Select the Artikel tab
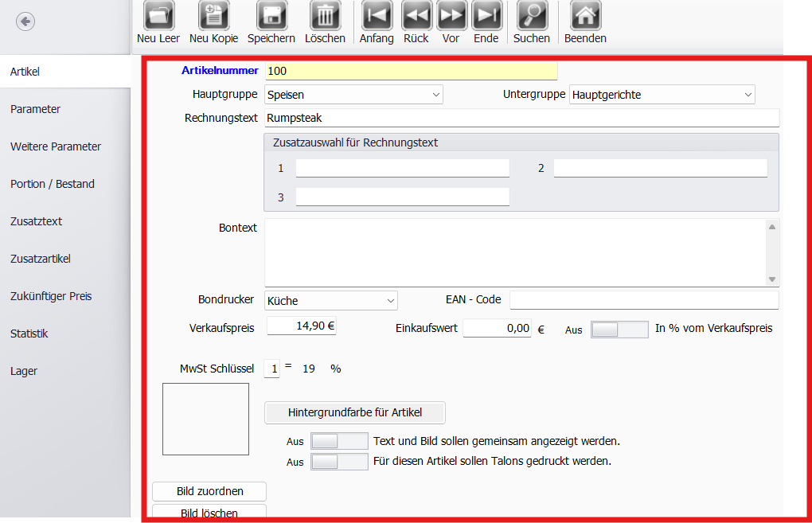This screenshot has width=812, height=523. [x=65, y=72]
